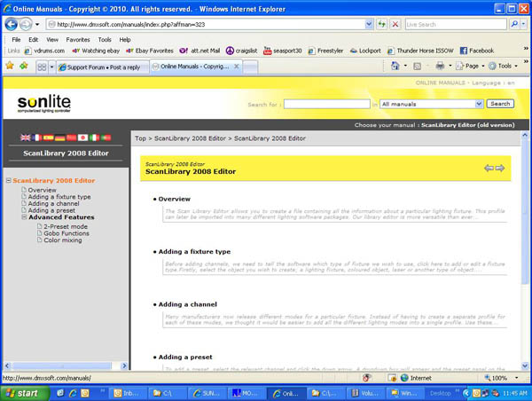Click the Search button on the page
The image size is (532, 401).
tap(500, 104)
